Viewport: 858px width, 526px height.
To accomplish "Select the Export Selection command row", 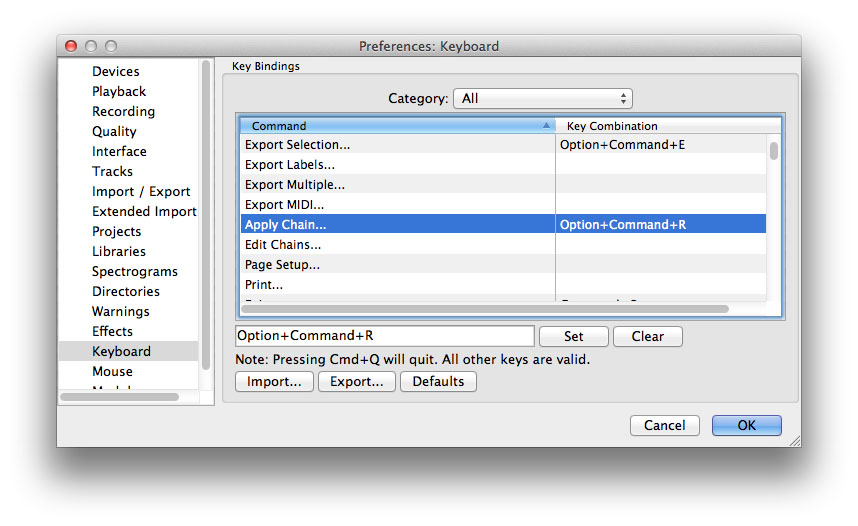I will point(398,145).
